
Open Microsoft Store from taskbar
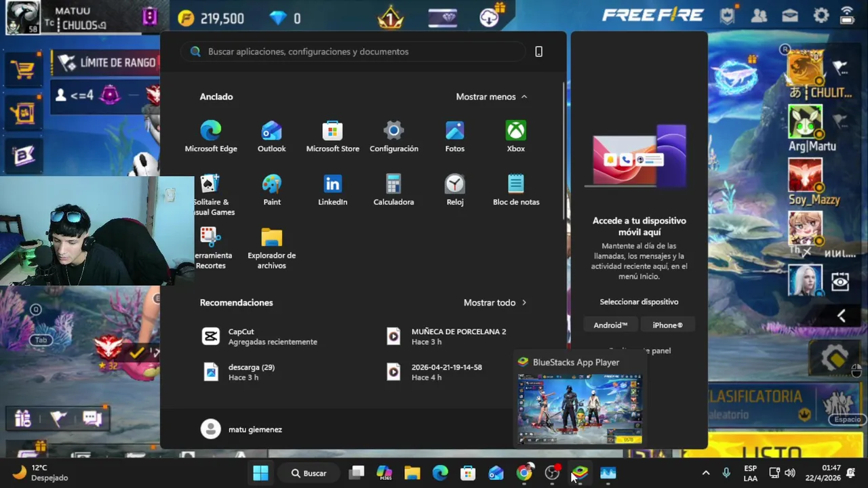(x=468, y=473)
